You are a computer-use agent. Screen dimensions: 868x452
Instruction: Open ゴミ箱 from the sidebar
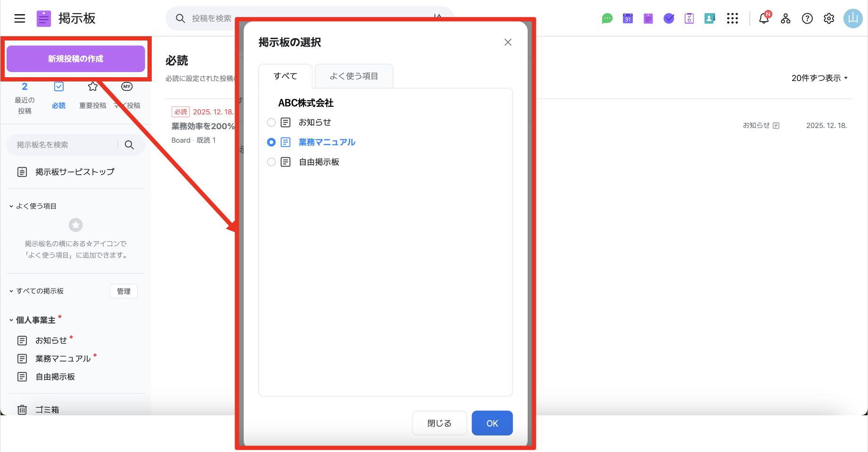coord(47,409)
